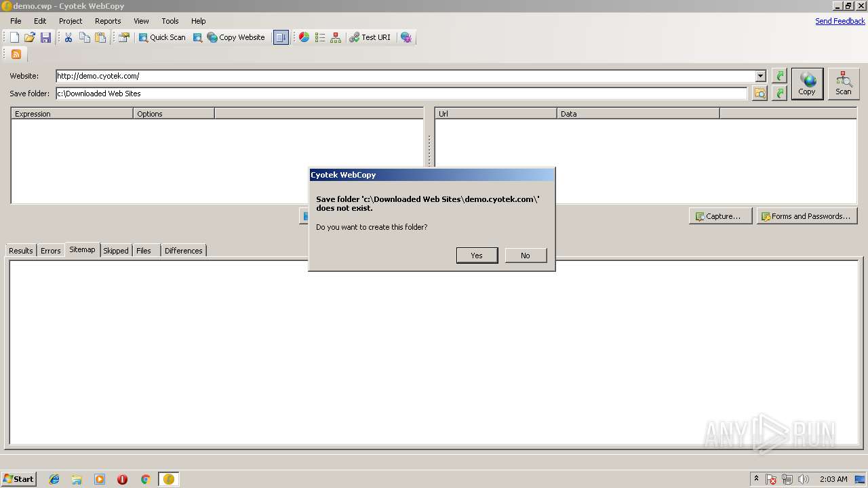Click the Expression column header
The image size is (868, 488).
click(x=72, y=114)
